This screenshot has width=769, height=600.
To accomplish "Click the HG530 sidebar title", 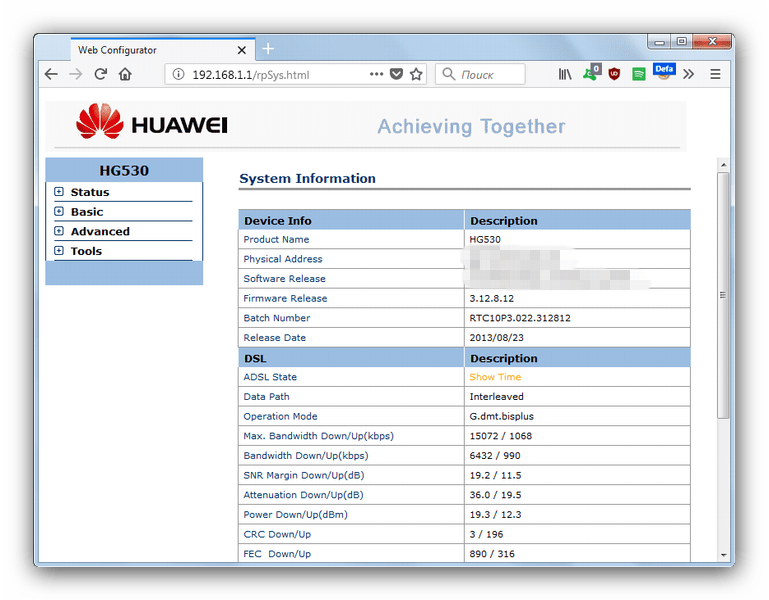I will click(x=124, y=170).
